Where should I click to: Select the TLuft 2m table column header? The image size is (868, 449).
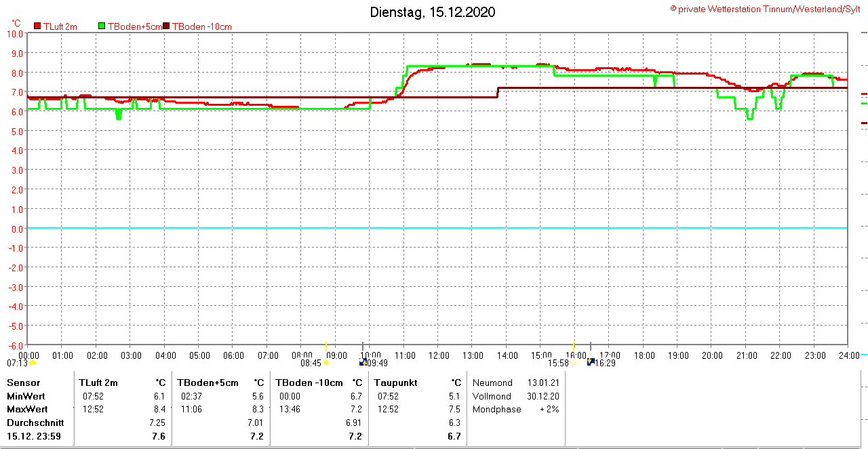[98, 383]
